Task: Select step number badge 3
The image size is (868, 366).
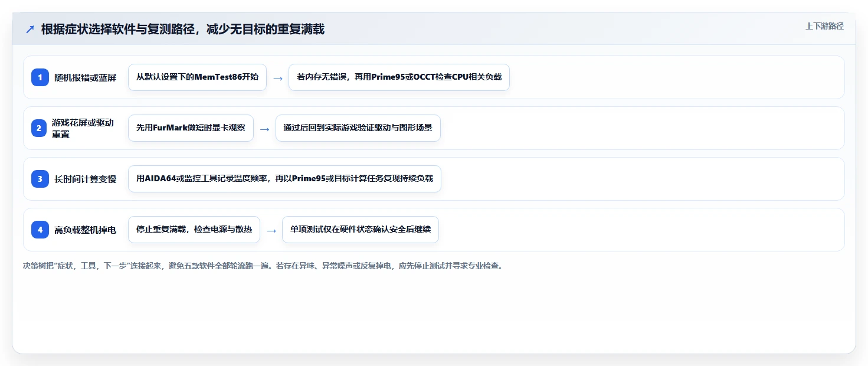Action: point(40,179)
